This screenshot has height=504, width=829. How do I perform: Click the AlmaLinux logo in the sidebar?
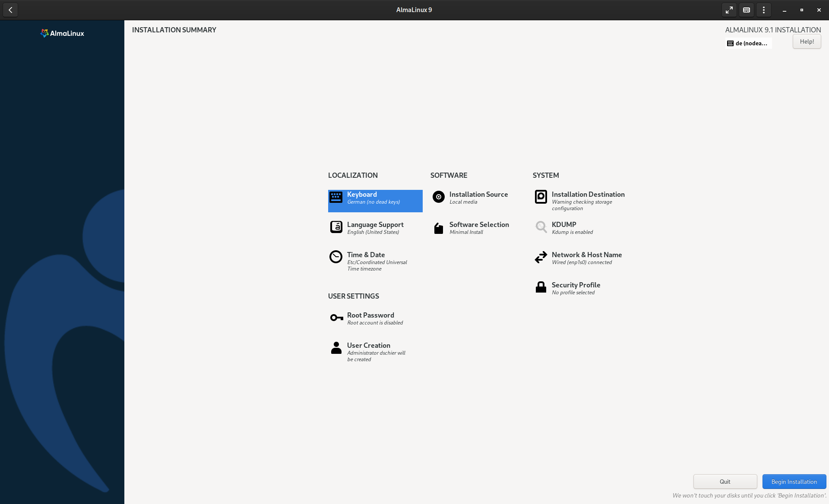[x=62, y=33]
